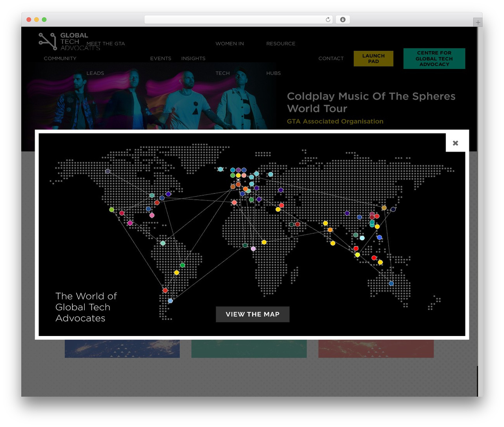Open WOMEN IN TECH menu

tap(230, 58)
